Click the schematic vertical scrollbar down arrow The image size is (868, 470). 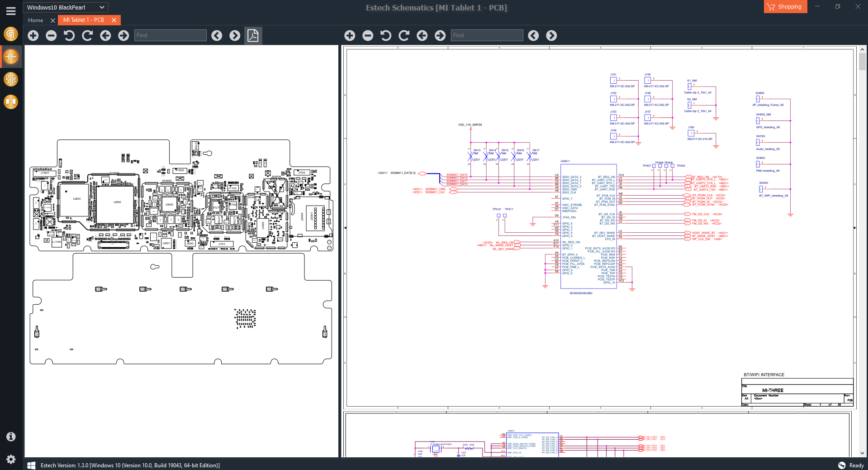[862, 453]
